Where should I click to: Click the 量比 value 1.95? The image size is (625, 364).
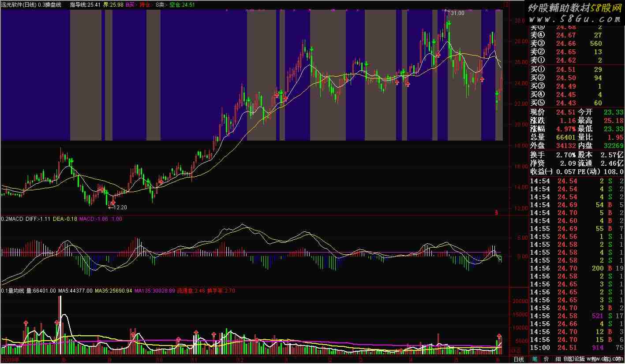coord(615,137)
